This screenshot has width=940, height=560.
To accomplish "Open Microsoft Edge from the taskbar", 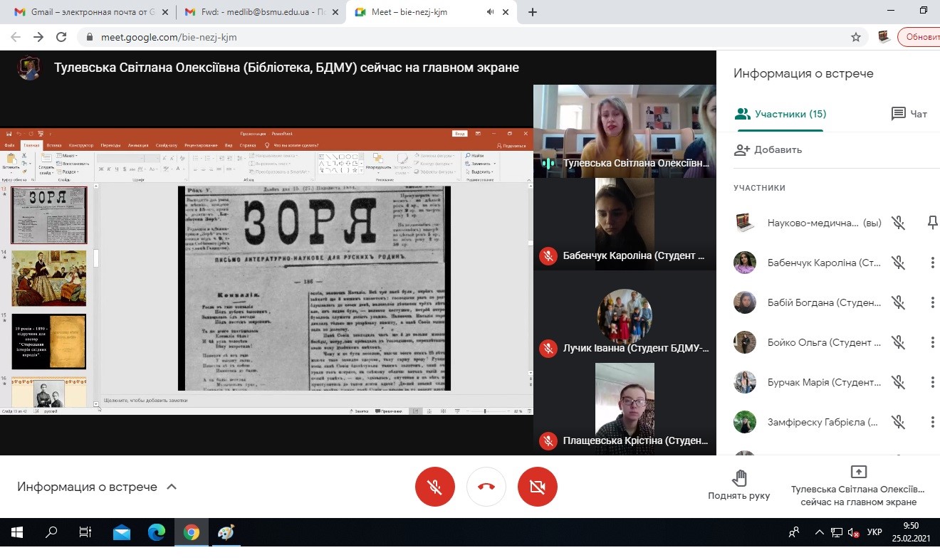I will [x=157, y=532].
